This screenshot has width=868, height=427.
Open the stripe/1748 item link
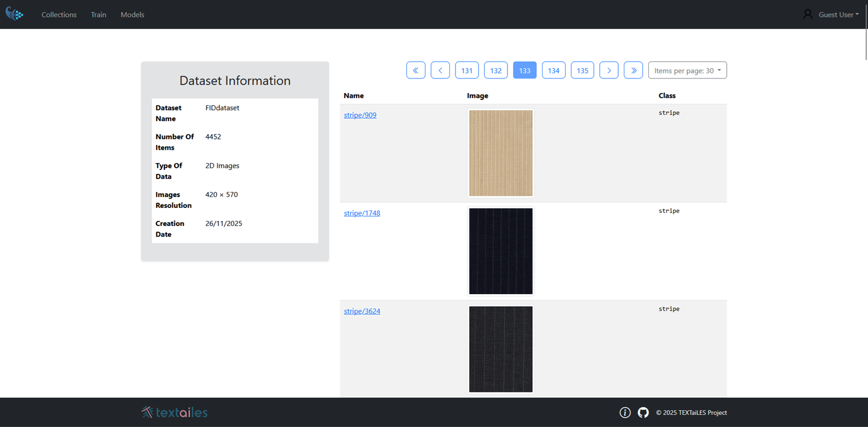point(362,213)
